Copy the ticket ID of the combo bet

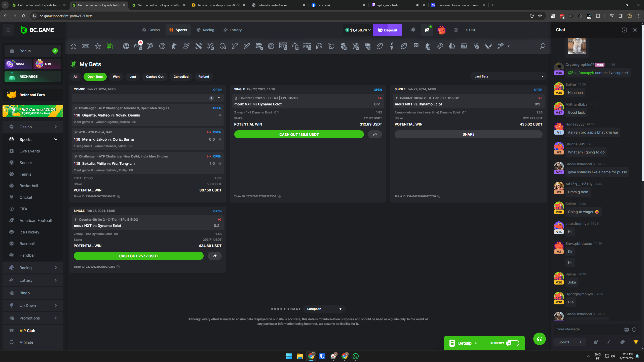pos(119,196)
